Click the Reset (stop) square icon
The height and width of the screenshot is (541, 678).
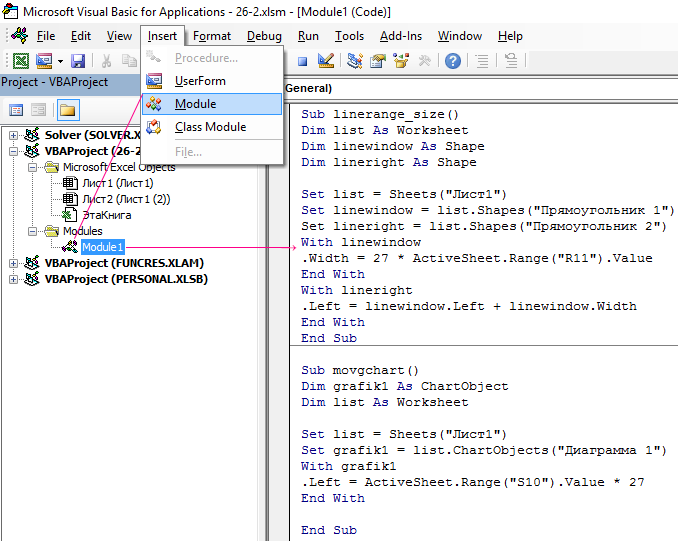click(x=303, y=61)
